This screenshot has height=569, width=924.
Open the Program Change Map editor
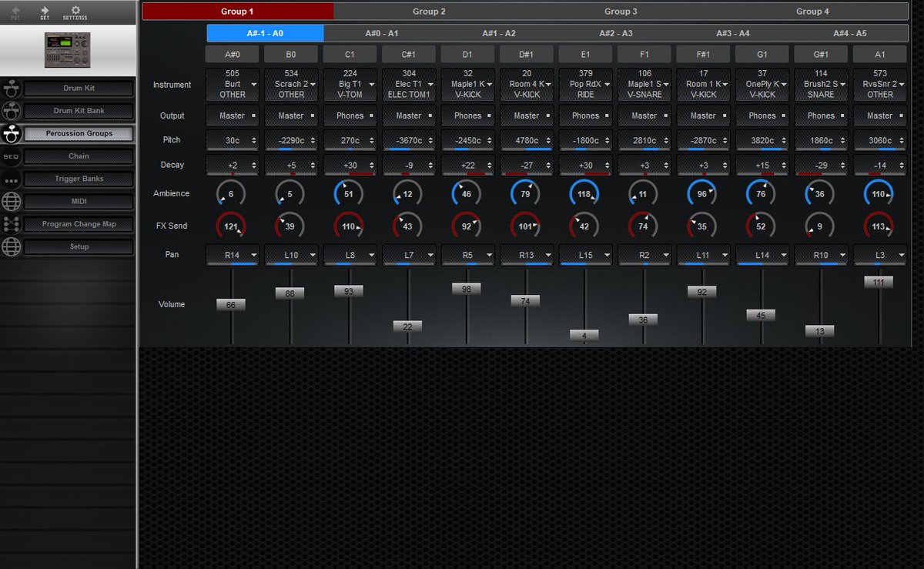click(x=79, y=224)
